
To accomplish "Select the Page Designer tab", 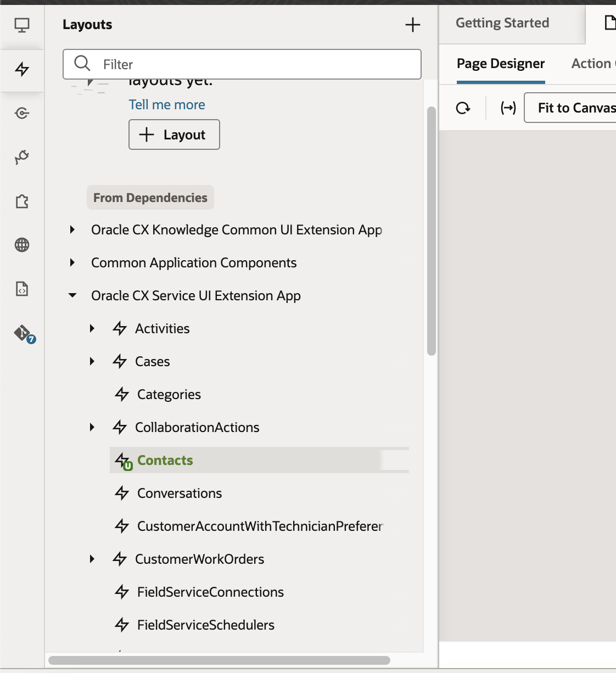I will click(x=500, y=64).
